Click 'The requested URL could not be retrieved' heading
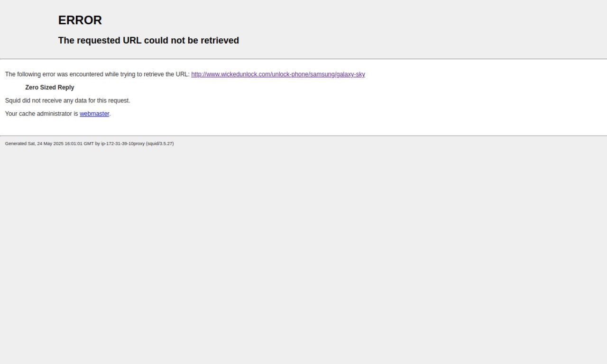The image size is (607, 364). pyautogui.click(x=148, y=40)
